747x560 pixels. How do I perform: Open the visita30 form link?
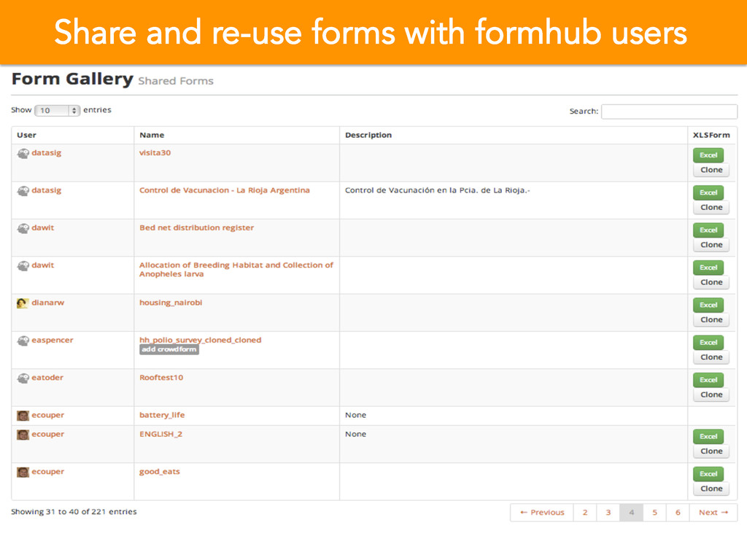tap(155, 153)
